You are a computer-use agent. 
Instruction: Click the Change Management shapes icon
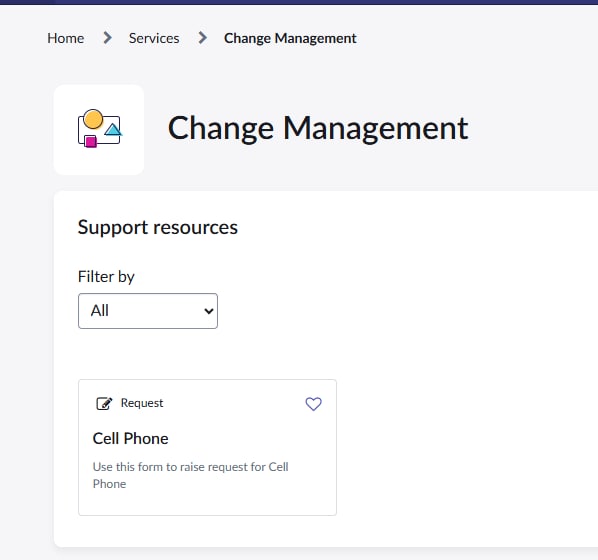pos(100,129)
